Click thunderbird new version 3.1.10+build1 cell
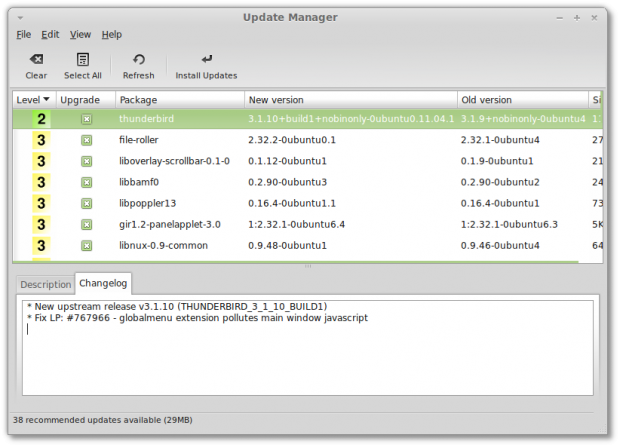Screen dimensions: 620x447 (351, 119)
